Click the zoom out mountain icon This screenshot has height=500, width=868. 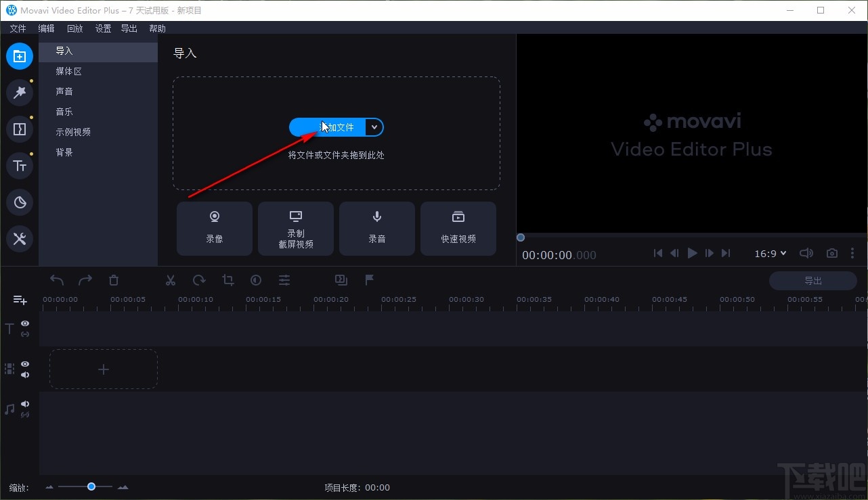[x=49, y=487]
